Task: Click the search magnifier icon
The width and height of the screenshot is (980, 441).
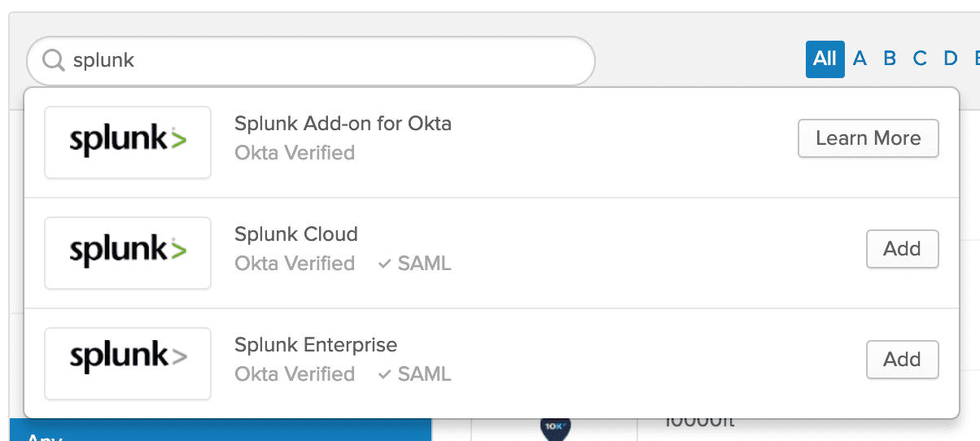Action: coord(54,60)
